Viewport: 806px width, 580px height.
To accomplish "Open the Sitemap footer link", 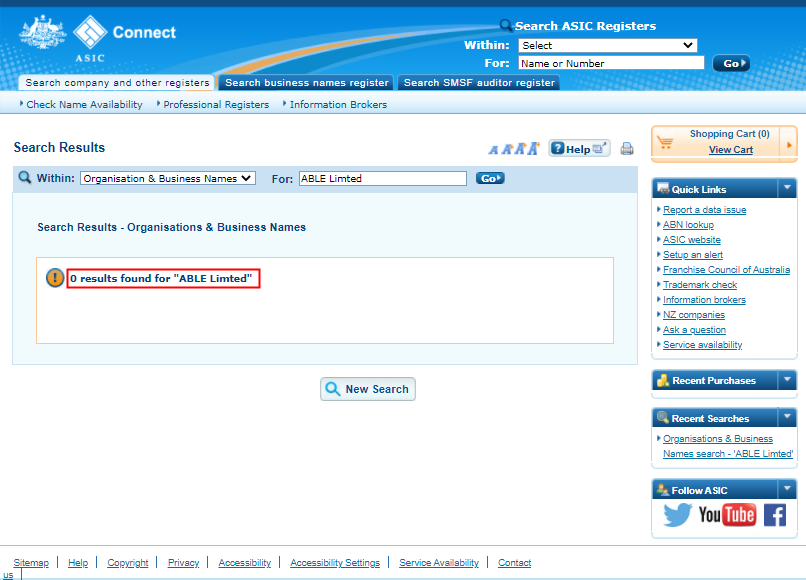I will tap(31, 563).
